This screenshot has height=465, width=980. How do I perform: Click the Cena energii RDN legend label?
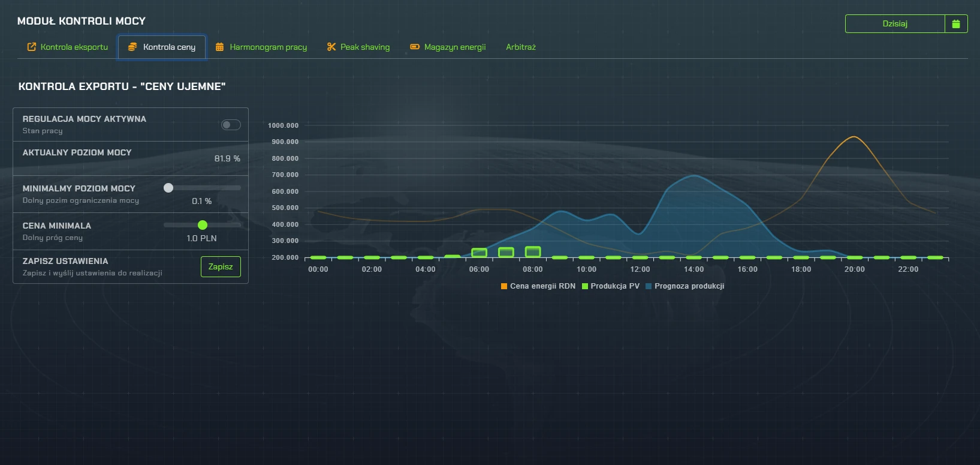point(542,286)
